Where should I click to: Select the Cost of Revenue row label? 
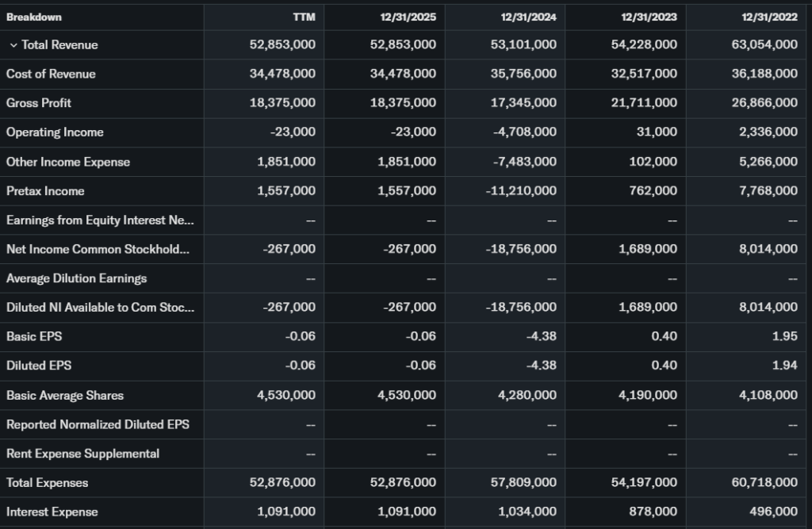(51, 74)
